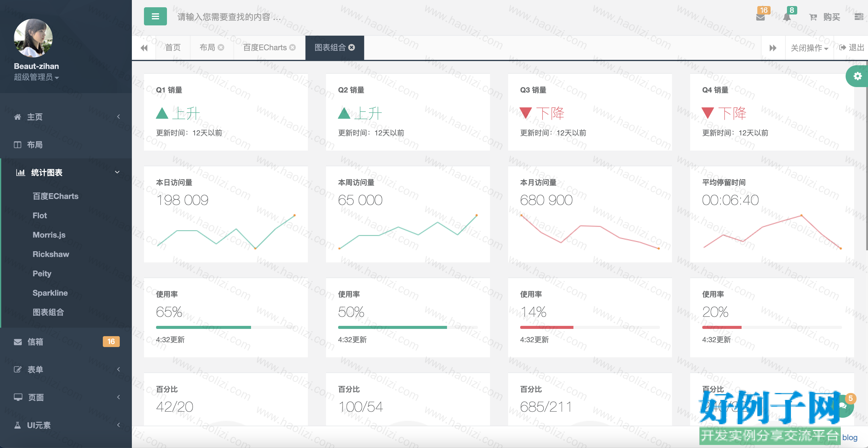Click the tab scroll-left double arrow
Screen dimensions: 868x448
tap(144, 48)
